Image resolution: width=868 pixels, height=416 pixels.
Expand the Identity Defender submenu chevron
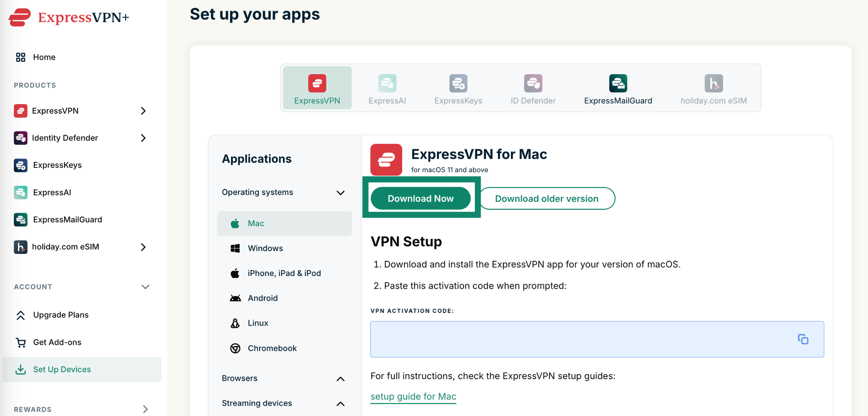coord(143,138)
